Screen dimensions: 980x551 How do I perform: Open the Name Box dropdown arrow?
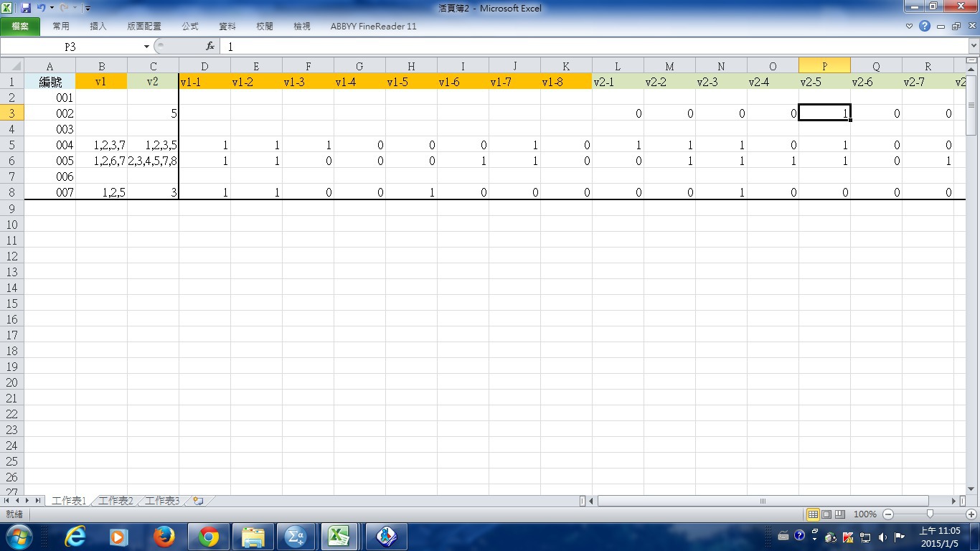146,46
